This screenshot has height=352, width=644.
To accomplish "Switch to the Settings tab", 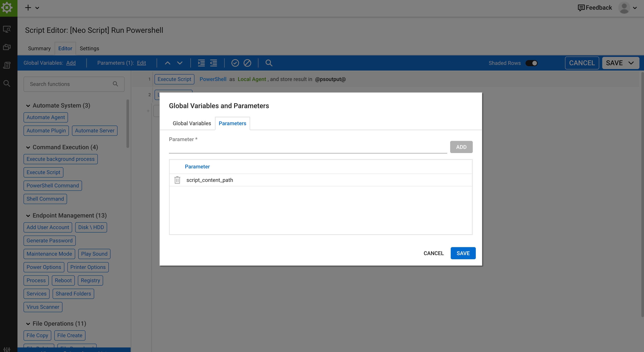I will click(89, 48).
